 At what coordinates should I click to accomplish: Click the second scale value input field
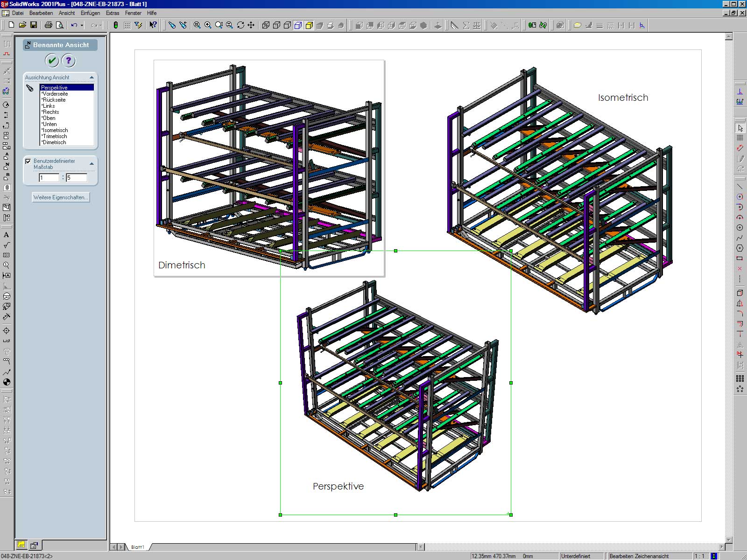[x=77, y=178]
